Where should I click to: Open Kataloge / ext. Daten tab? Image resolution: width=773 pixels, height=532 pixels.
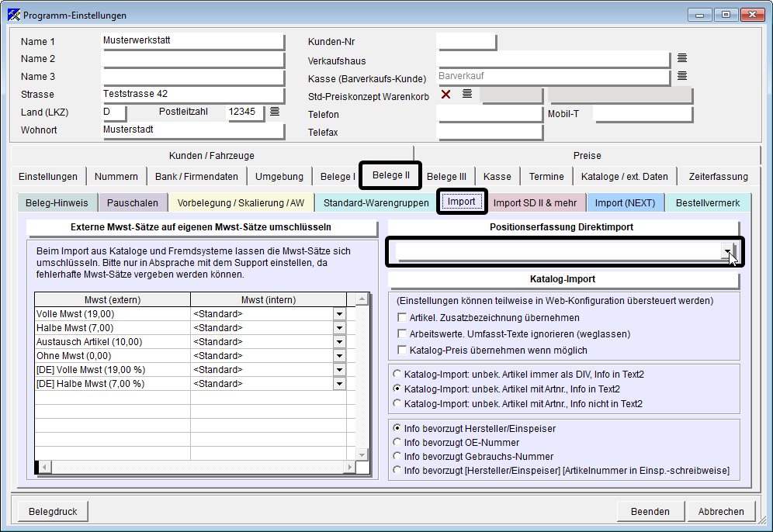[624, 176]
